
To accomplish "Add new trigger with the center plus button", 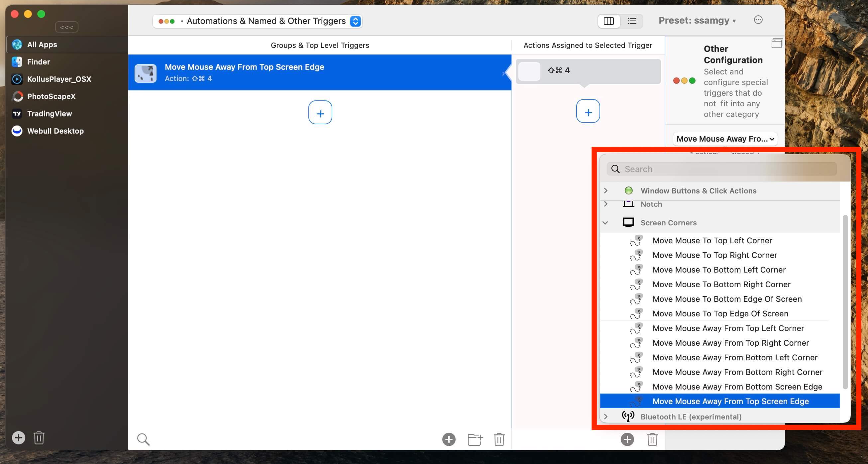I will click(320, 113).
